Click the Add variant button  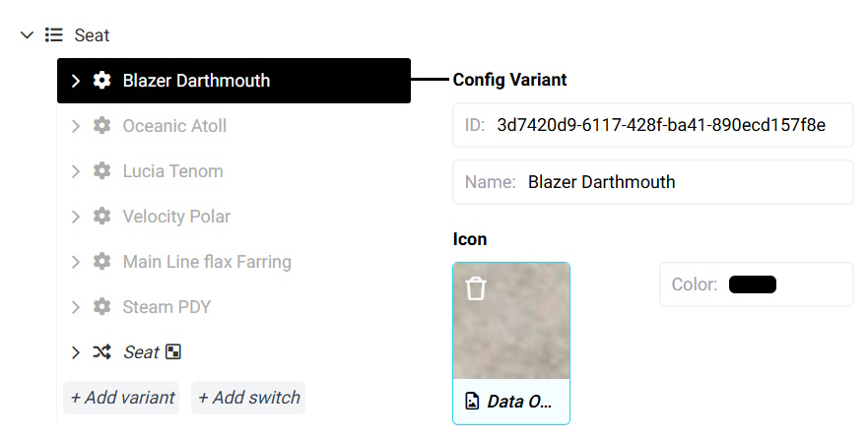pyautogui.click(x=121, y=398)
